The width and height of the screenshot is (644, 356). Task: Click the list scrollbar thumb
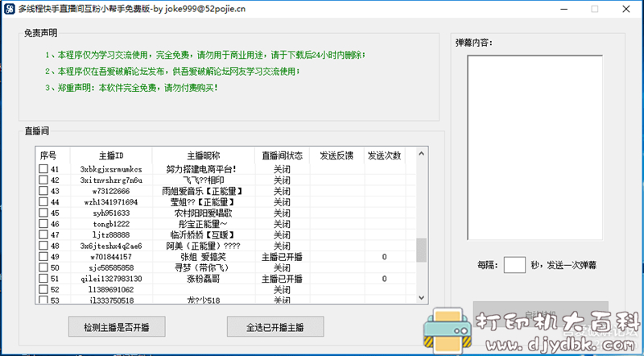click(x=421, y=250)
